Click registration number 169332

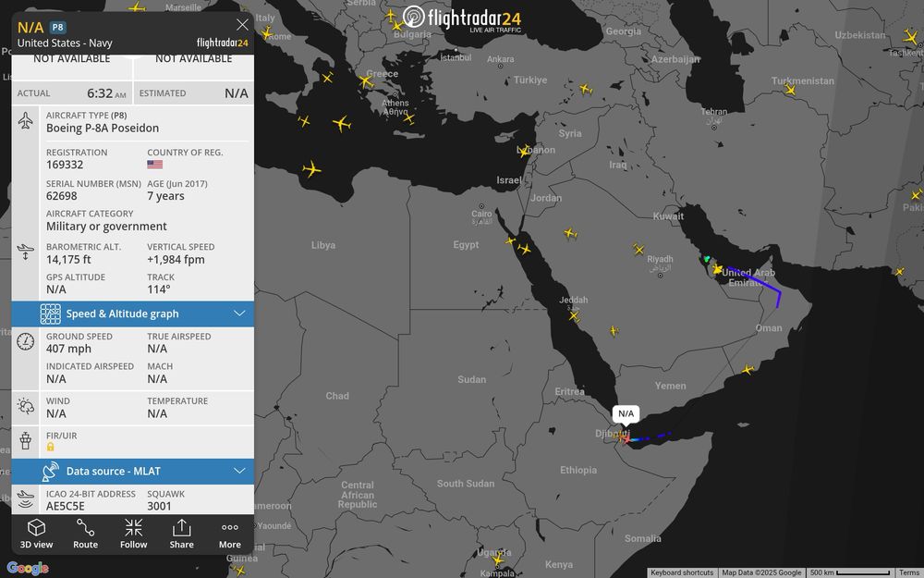coord(65,166)
